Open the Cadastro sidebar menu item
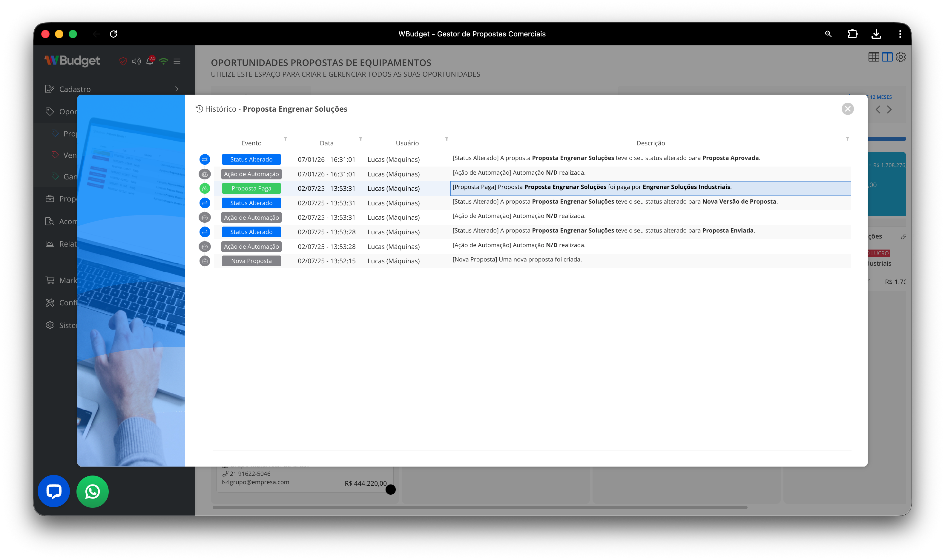This screenshot has height=560, width=945. point(75,89)
